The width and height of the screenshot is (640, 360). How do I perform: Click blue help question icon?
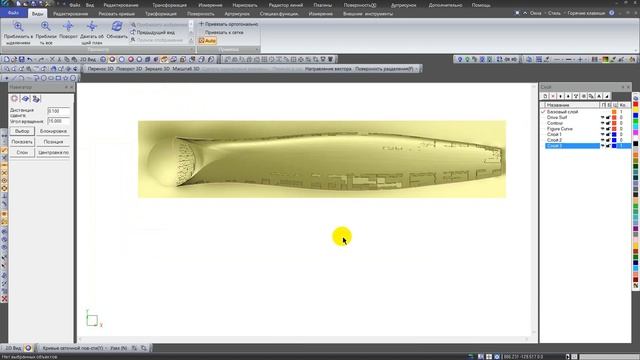(x=611, y=13)
